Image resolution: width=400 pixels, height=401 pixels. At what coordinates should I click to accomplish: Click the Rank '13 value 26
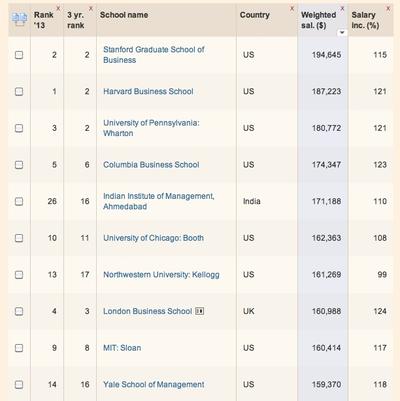point(52,201)
